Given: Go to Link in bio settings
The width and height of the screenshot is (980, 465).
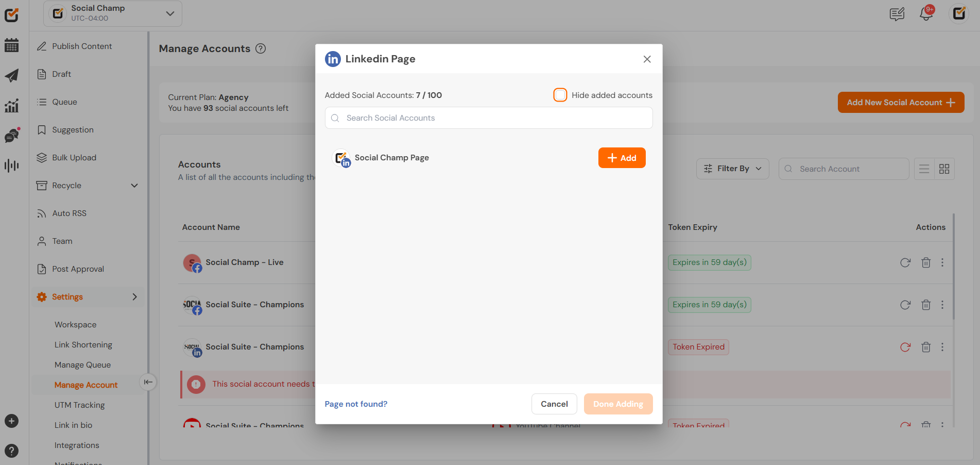Looking at the screenshot, I should pyautogui.click(x=74, y=425).
